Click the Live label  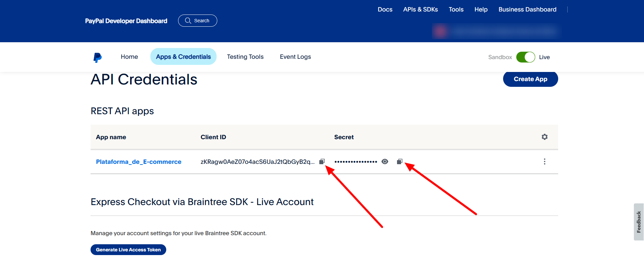[544, 57]
